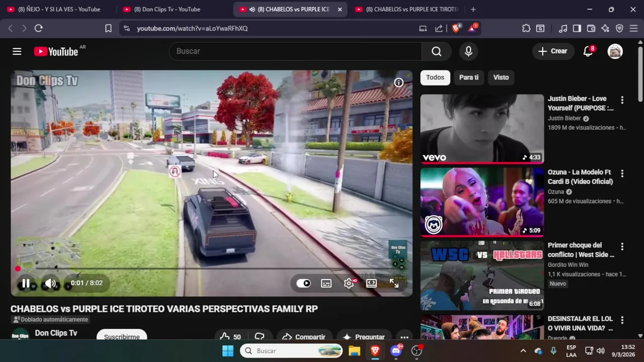Screen dimensions: 644x362
Task: Reload the page in browser toolbar
Action: (38, 29)
